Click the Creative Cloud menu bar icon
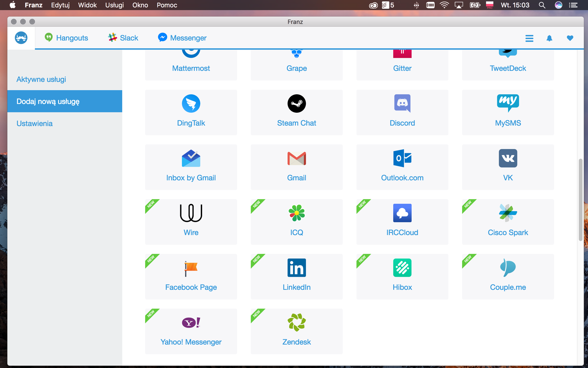This screenshot has height=368, width=588. tap(373, 5)
